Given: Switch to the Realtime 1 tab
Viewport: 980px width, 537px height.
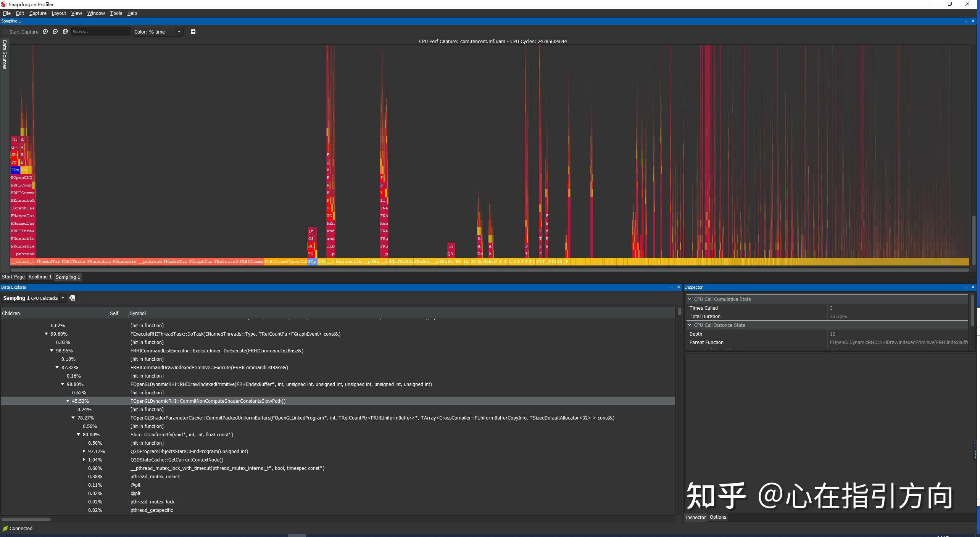Looking at the screenshot, I should (x=40, y=277).
